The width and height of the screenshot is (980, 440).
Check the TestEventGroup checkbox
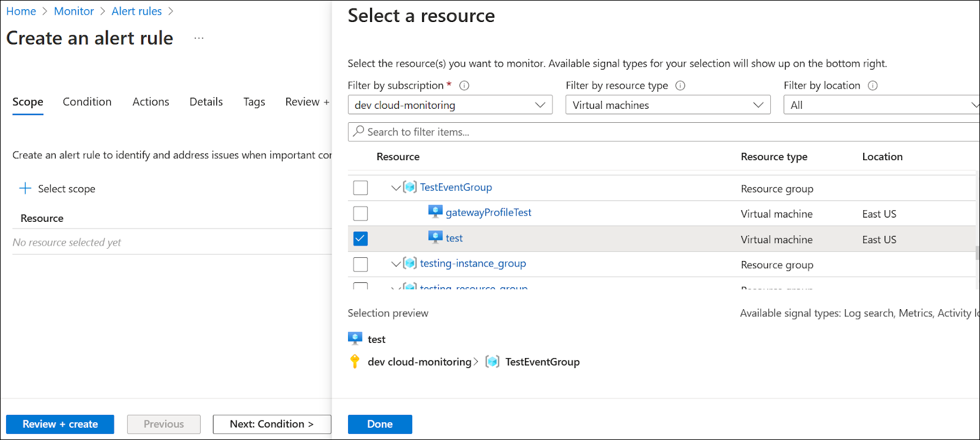pyautogui.click(x=360, y=188)
